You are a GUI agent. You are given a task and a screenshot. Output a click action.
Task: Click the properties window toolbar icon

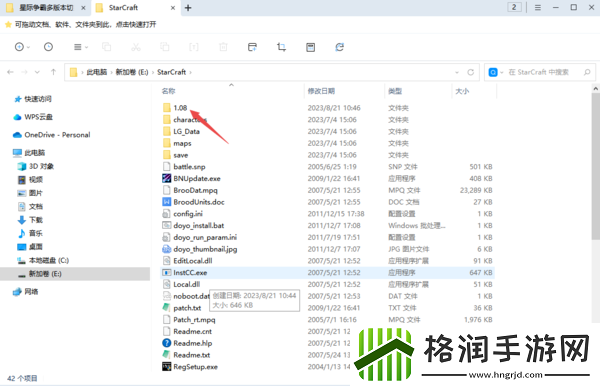pos(310,47)
